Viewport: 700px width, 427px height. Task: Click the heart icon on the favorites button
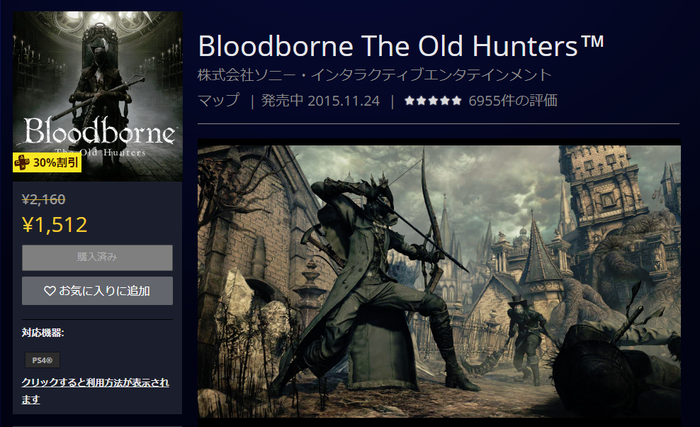click(50, 291)
